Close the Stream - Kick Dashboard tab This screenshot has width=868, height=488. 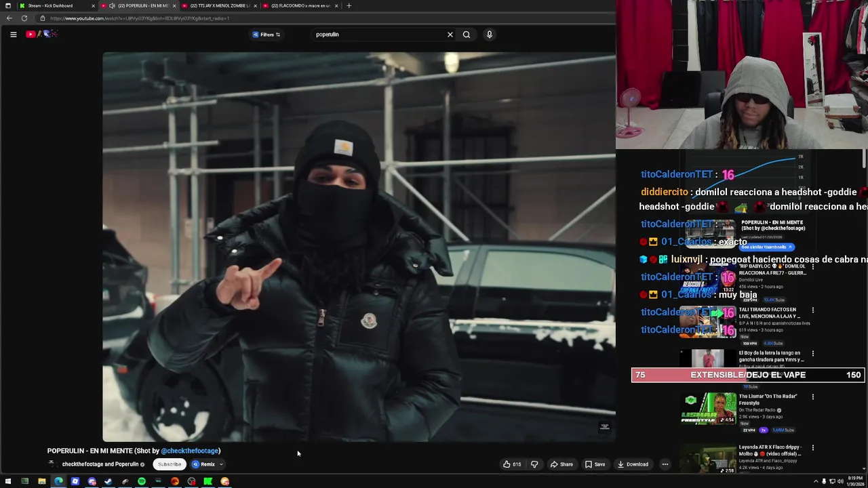point(93,5)
